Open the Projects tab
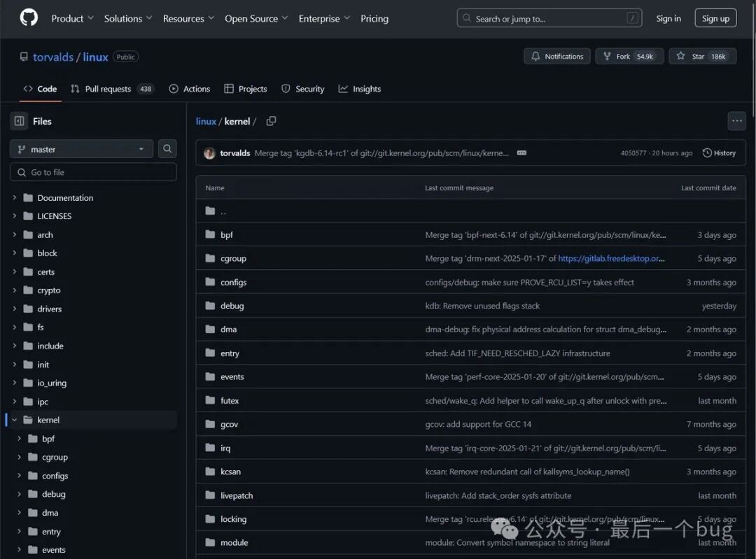 [246, 89]
